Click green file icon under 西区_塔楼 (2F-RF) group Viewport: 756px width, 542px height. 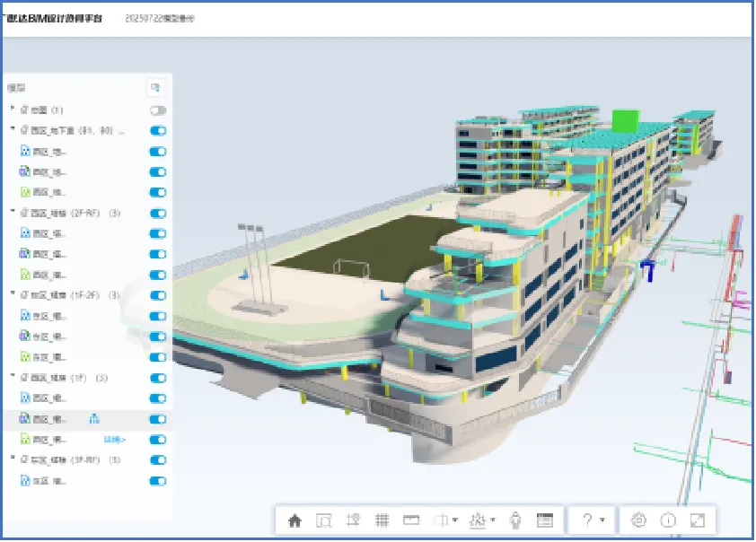25,275
